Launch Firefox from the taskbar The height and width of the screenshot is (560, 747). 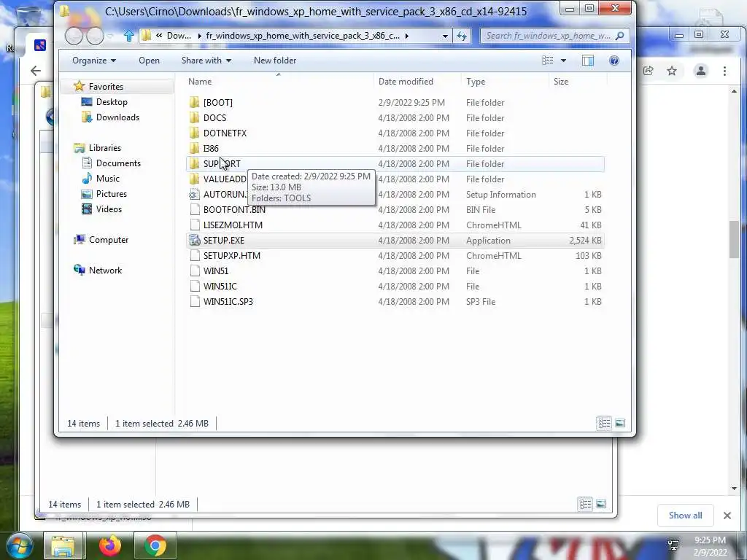pos(110,545)
